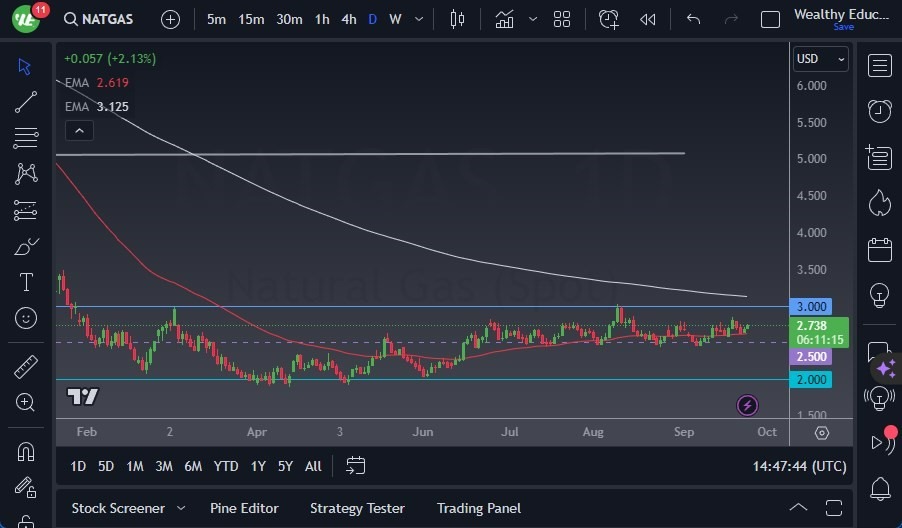Open the Indicators chart icon
This screenshot has height=528, width=902.
(x=505, y=19)
